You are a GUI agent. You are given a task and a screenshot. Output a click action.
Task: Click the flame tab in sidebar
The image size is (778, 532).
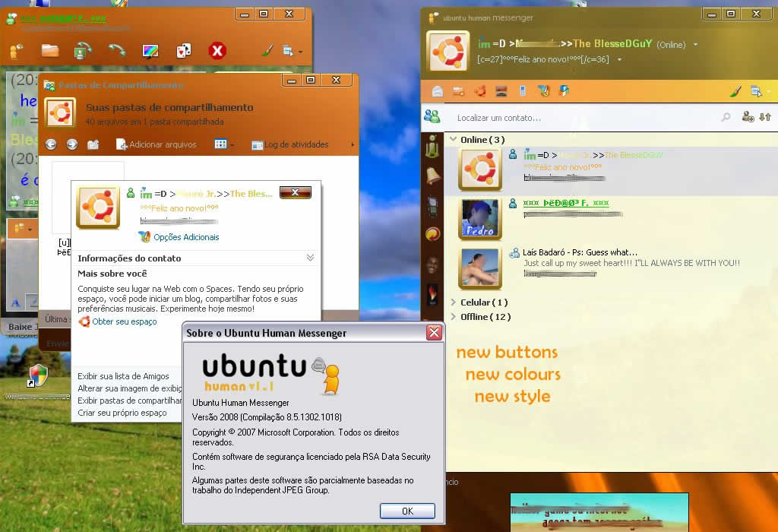(x=432, y=294)
